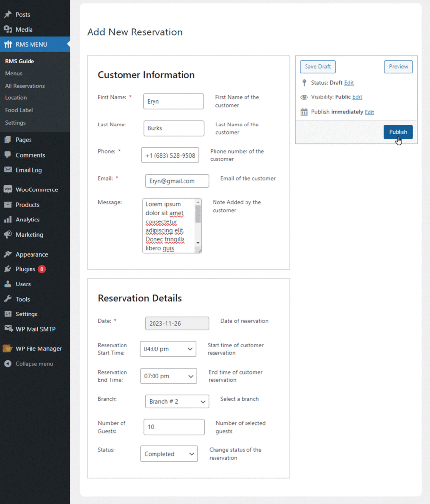
Task: Open the Reservation End Time dropdown
Action: [168, 376]
